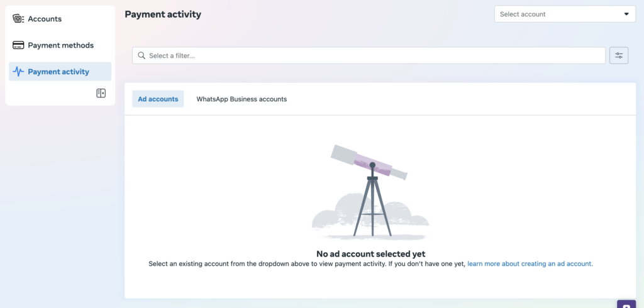Click the Payment activity page heading

coord(163,14)
